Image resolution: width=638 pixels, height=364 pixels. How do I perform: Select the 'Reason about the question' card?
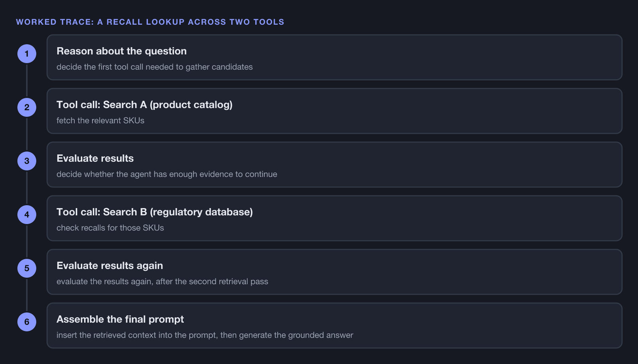coord(335,57)
